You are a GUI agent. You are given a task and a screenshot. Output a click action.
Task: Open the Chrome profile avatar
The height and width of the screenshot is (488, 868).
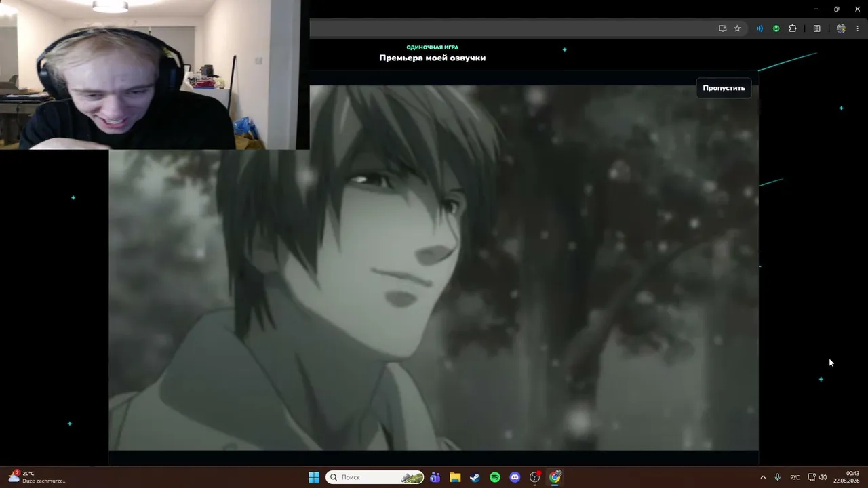[841, 28]
